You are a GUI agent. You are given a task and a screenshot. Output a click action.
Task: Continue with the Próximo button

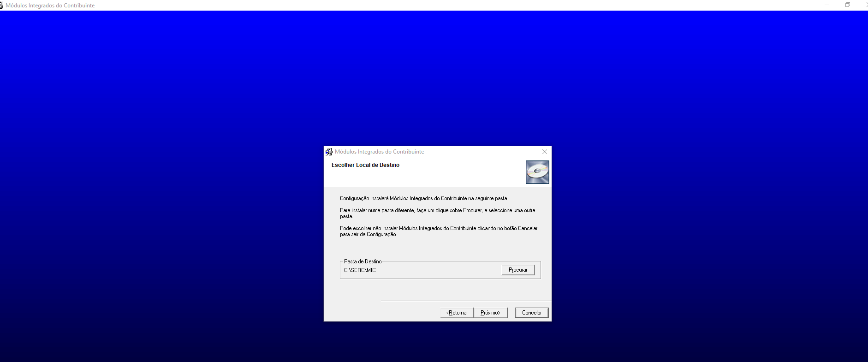pos(490,313)
